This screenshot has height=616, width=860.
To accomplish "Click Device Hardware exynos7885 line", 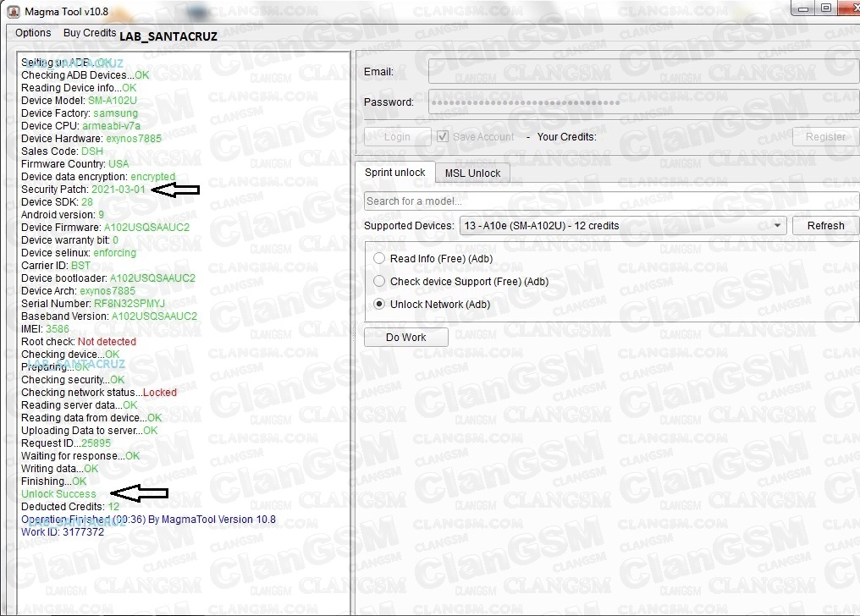I will [x=91, y=138].
